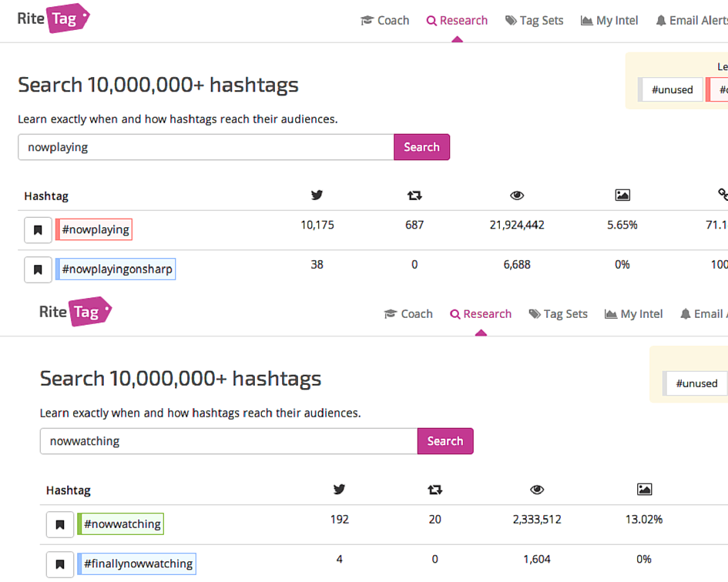728x582 pixels.
Task: Open Email Alerts in top navigation
Action: (x=691, y=21)
